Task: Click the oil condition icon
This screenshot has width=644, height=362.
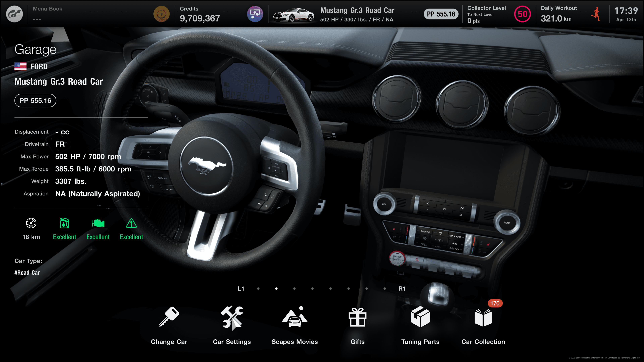Action: pyautogui.click(x=65, y=223)
